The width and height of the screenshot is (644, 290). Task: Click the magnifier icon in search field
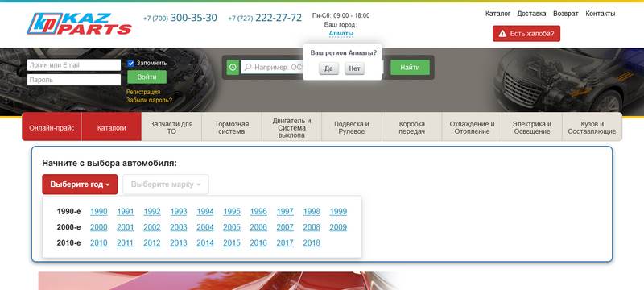pyautogui.click(x=248, y=68)
